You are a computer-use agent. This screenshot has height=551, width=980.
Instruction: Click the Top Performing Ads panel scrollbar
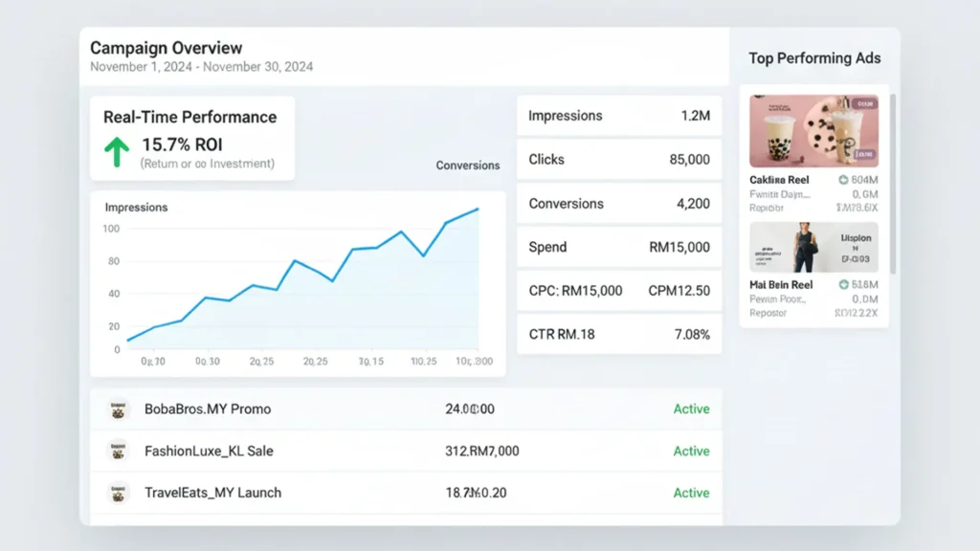[x=893, y=182]
